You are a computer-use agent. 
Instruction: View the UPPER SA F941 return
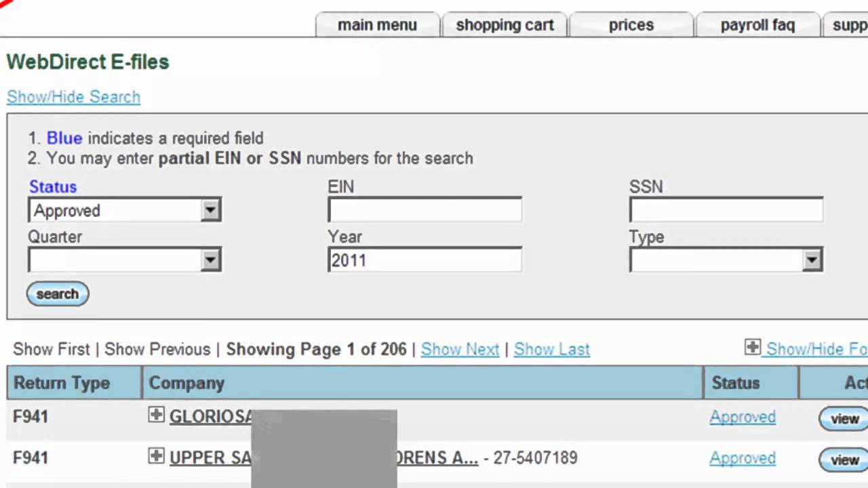click(844, 460)
